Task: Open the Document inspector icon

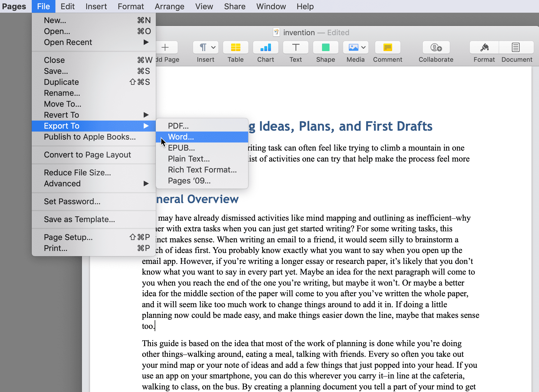Action: tap(516, 47)
